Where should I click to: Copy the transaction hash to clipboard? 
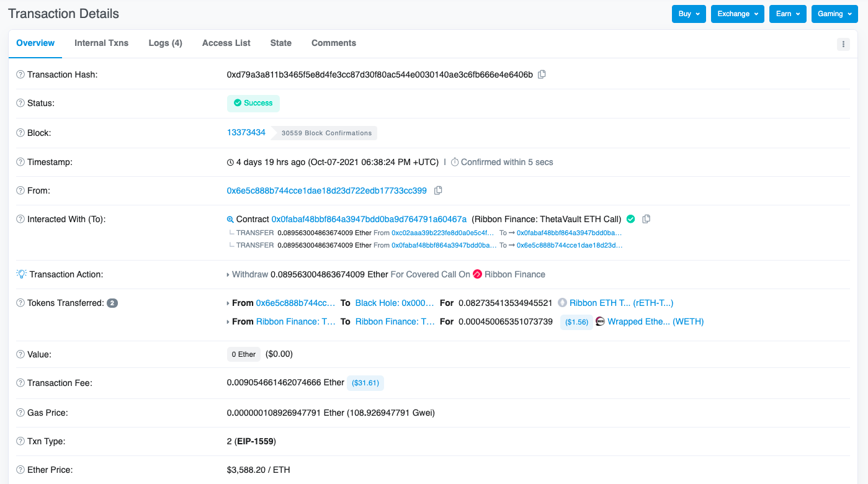pyautogui.click(x=542, y=74)
